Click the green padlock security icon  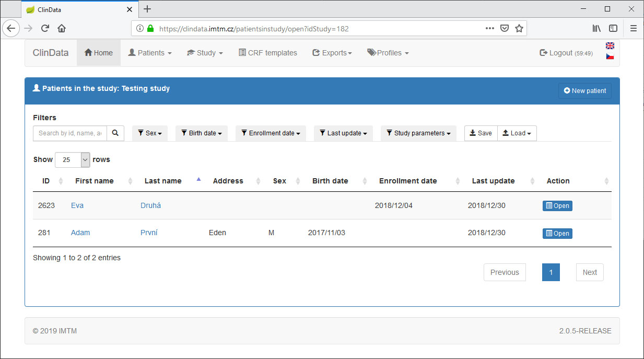tap(151, 29)
